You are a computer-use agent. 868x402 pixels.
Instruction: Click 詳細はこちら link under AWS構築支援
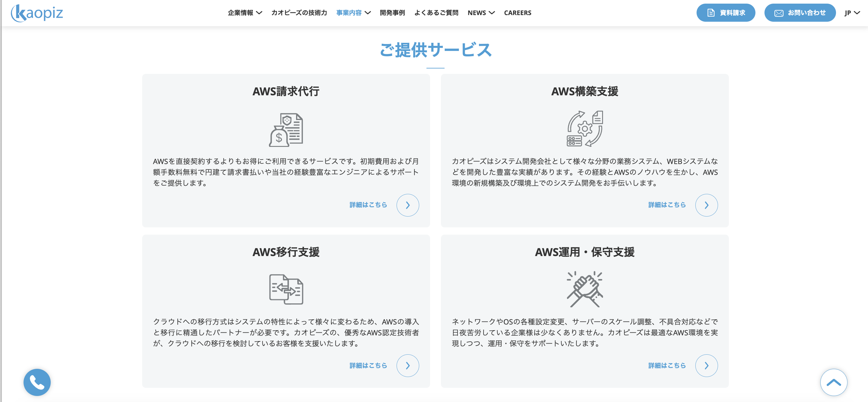click(667, 205)
